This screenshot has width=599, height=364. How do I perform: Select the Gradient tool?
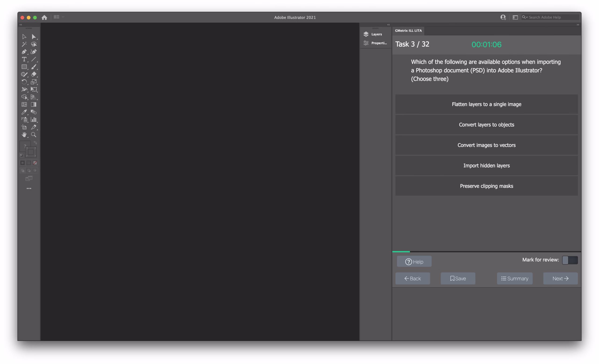[x=34, y=105]
